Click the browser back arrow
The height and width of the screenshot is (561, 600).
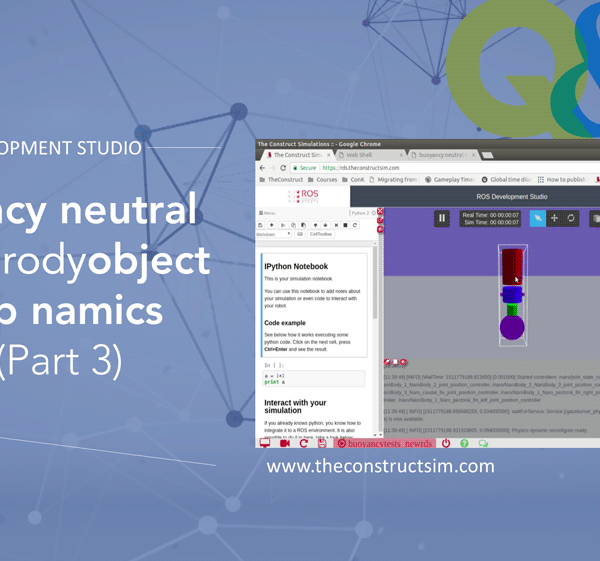pos(262,168)
